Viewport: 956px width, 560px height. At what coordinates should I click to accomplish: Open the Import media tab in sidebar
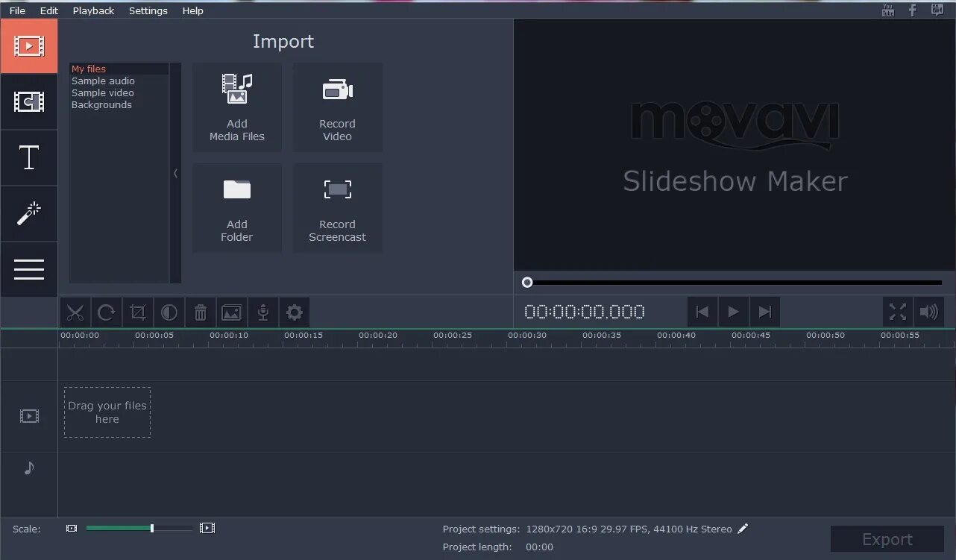28,46
